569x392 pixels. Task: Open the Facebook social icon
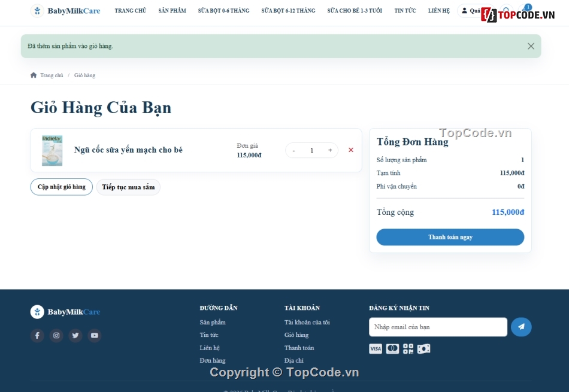37,335
